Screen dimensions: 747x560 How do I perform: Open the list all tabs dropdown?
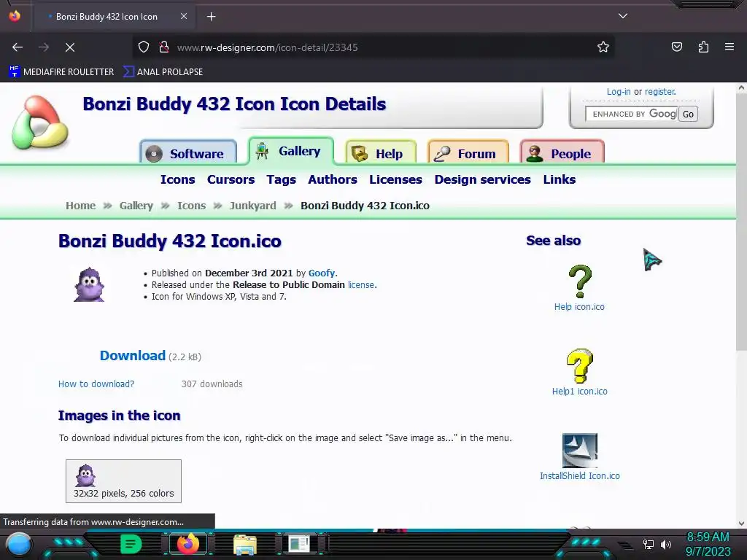[x=622, y=16]
